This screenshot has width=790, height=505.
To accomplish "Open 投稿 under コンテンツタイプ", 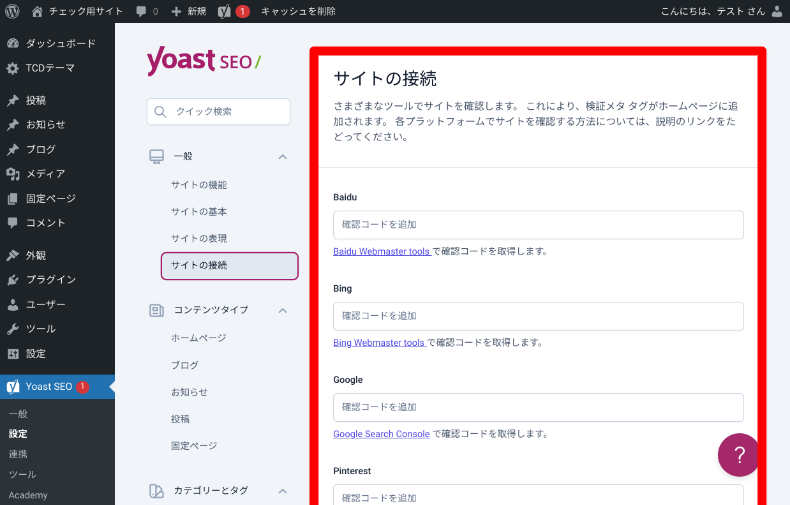I will [x=180, y=419].
